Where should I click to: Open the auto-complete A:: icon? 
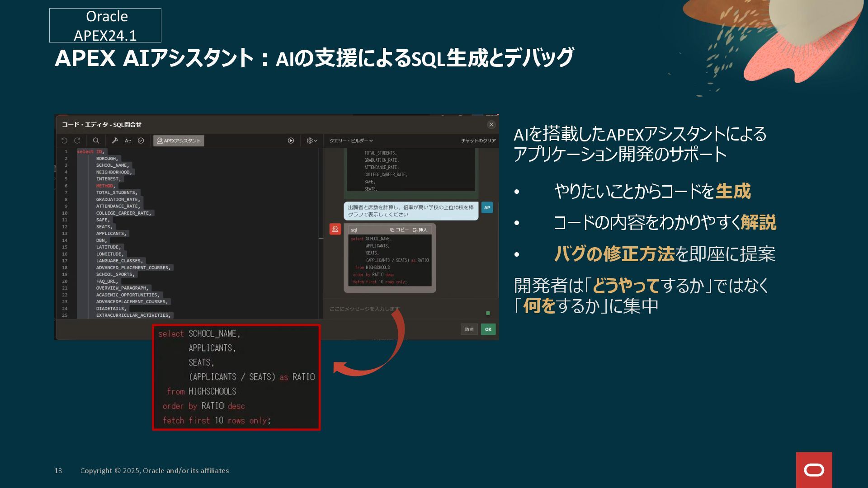click(x=128, y=141)
